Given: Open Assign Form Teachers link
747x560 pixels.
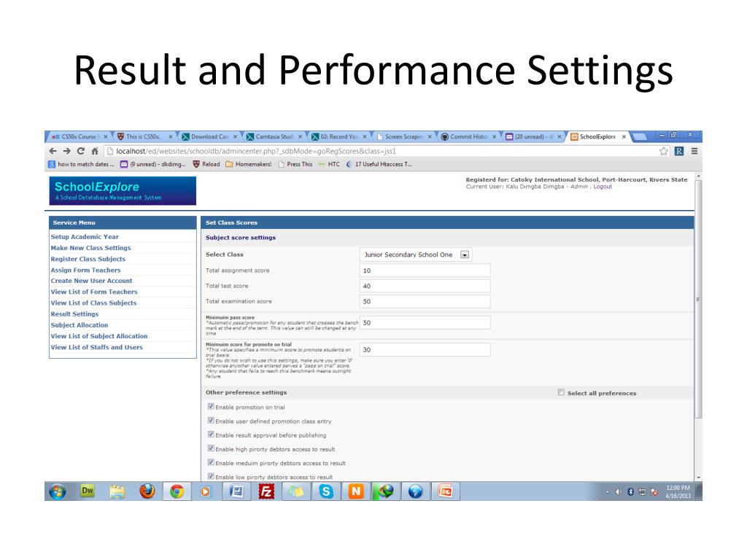Looking at the screenshot, I should click(x=86, y=270).
